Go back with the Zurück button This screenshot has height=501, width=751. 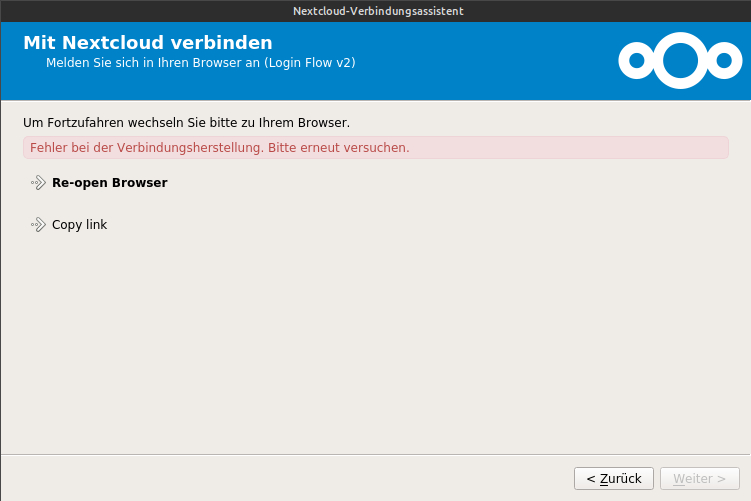(x=614, y=478)
